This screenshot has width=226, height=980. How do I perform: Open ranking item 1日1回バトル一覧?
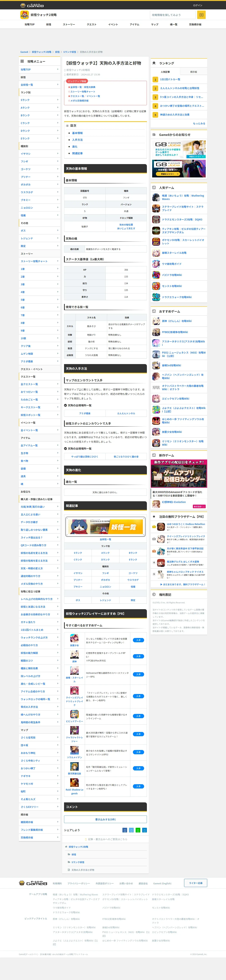point(170,80)
